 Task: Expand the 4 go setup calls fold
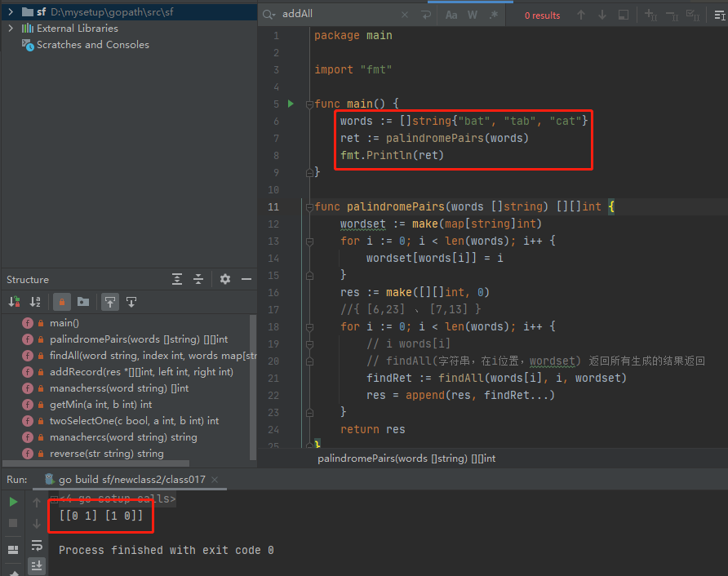point(55,499)
